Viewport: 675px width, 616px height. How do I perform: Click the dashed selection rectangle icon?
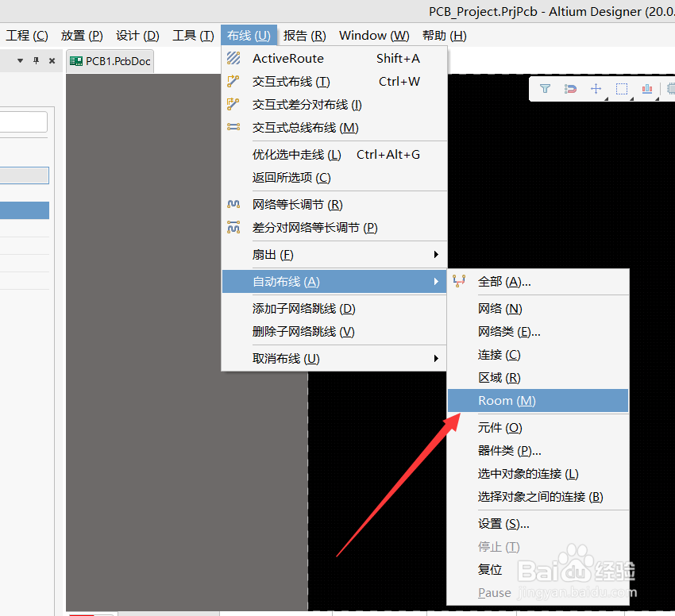point(622,89)
